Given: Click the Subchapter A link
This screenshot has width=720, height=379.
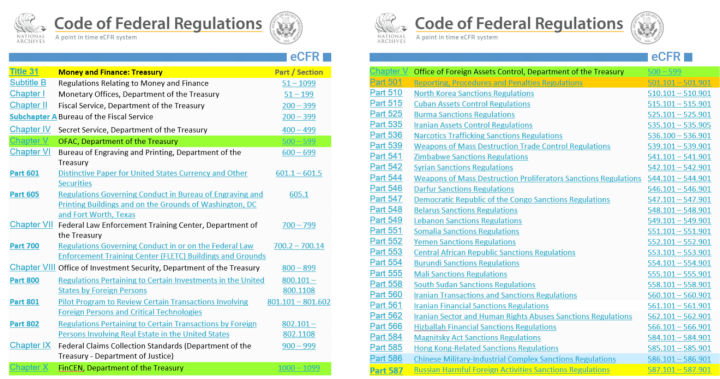Looking at the screenshot, I should [x=33, y=117].
